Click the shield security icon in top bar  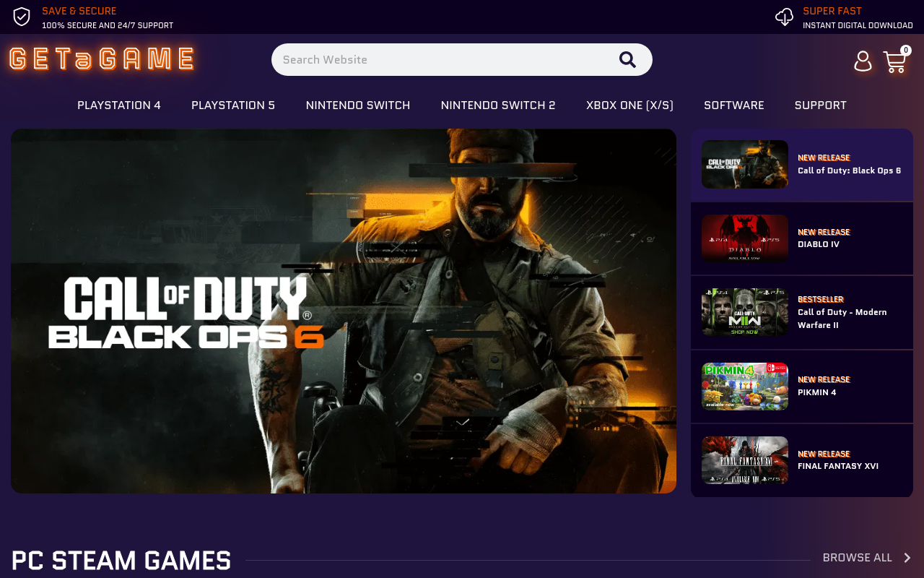coord(20,16)
